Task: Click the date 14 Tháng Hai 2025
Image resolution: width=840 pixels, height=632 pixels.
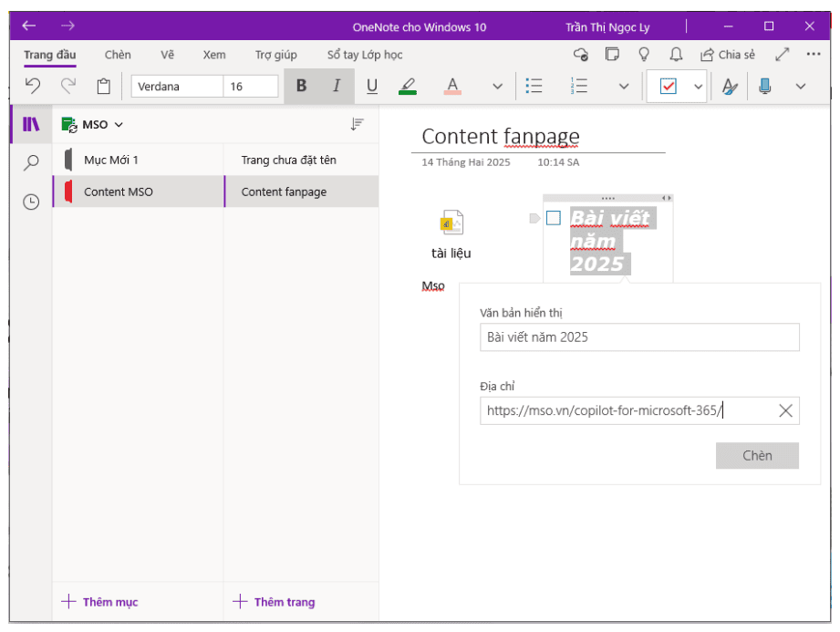Action: pyautogui.click(x=465, y=162)
